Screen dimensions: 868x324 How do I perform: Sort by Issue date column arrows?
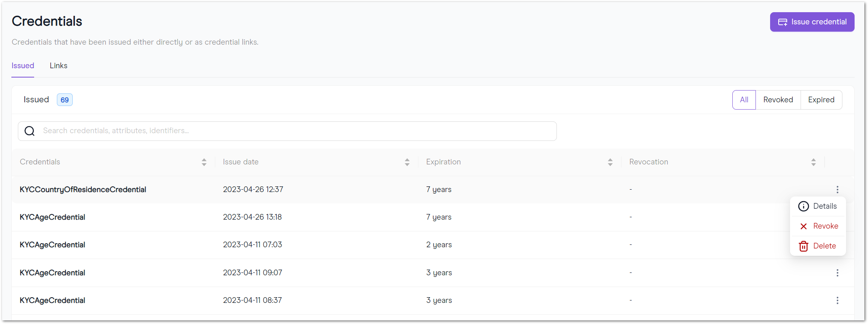coord(407,162)
